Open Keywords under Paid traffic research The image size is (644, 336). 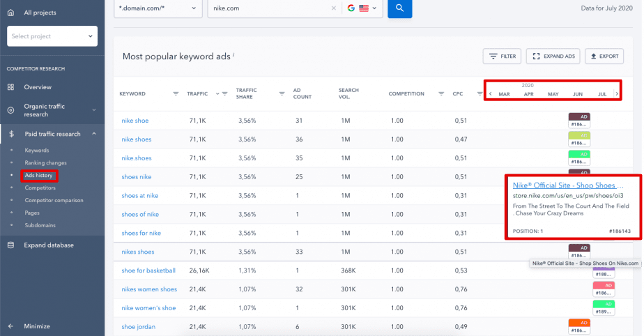pyautogui.click(x=36, y=151)
